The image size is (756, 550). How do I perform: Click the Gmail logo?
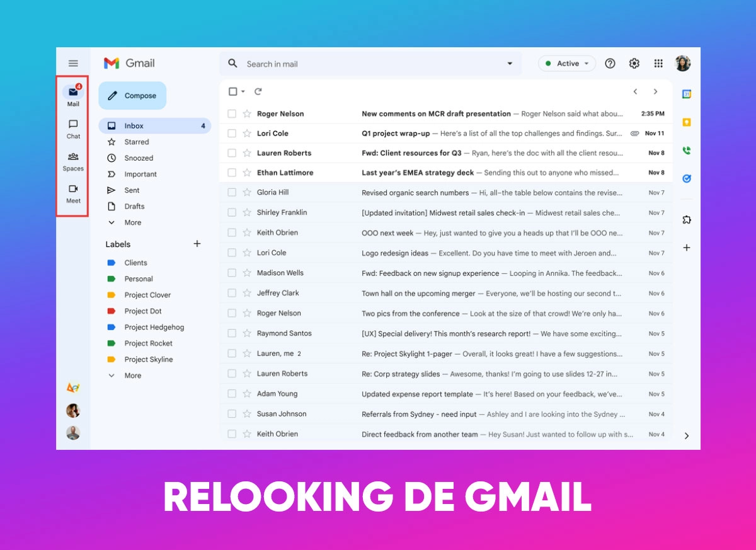coord(129,63)
